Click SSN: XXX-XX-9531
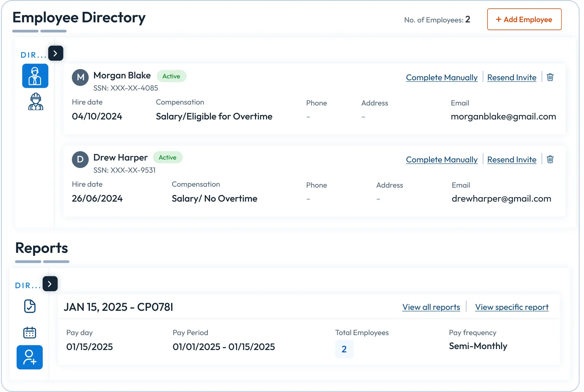The image size is (584, 392). coord(124,170)
